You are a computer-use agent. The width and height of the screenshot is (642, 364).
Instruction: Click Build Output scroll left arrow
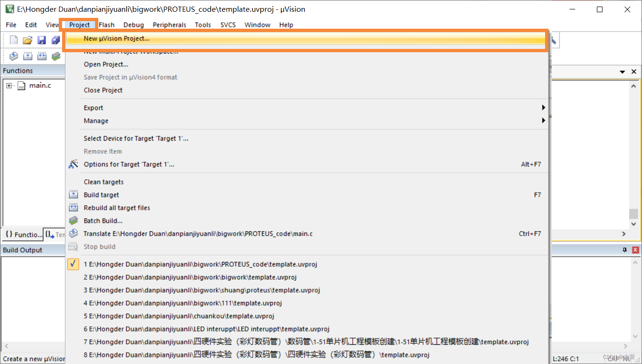pyautogui.click(x=7, y=347)
